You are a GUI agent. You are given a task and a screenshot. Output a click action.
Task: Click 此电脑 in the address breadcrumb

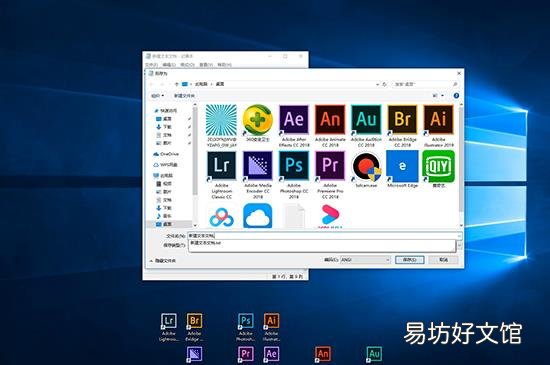(201, 84)
